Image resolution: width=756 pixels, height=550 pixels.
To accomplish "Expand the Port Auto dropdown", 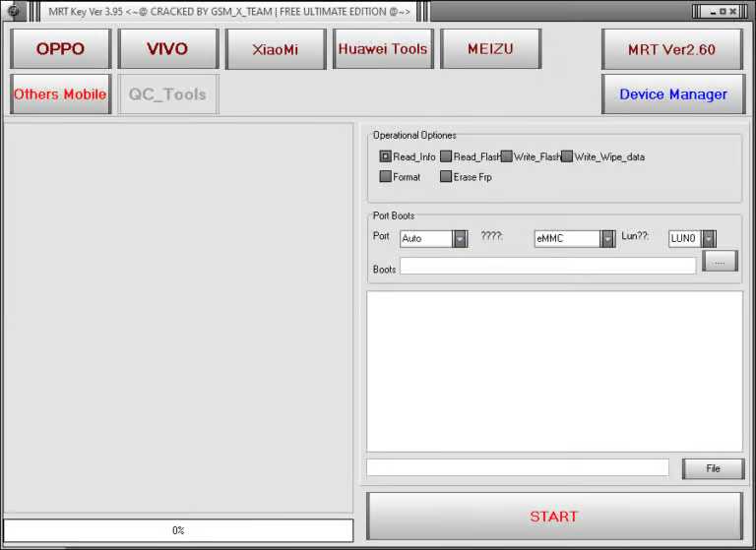I will [x=460, y=239].
